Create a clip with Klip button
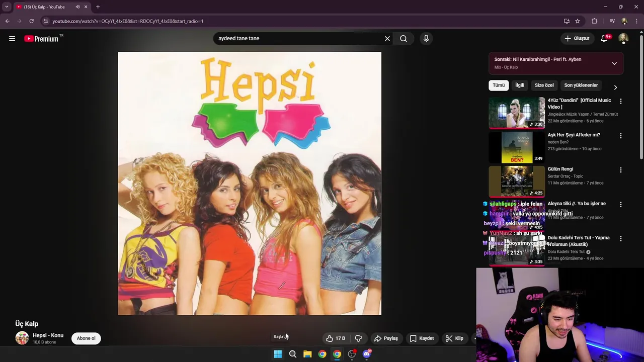 click(x=455, y=338)
